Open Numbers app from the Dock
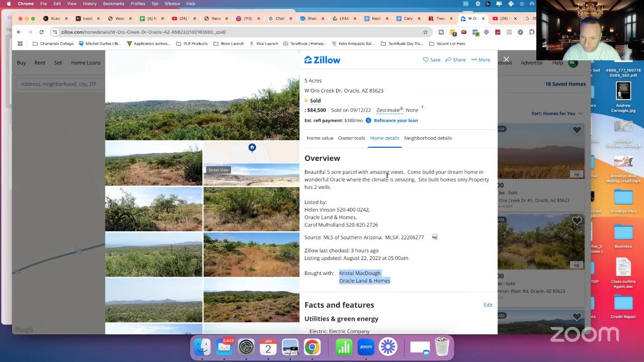644x362 pixels. click(x=344, y=347)
